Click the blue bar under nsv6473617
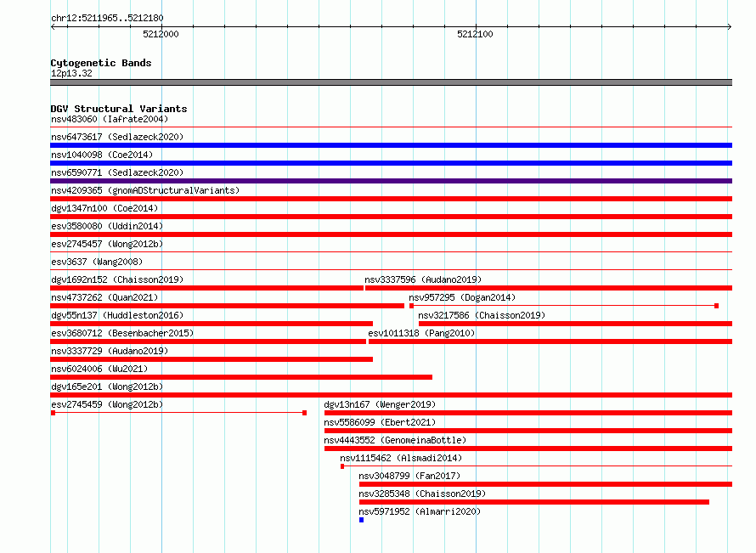Viewport: 756px width, 553px height. click(x=391, y=145)
